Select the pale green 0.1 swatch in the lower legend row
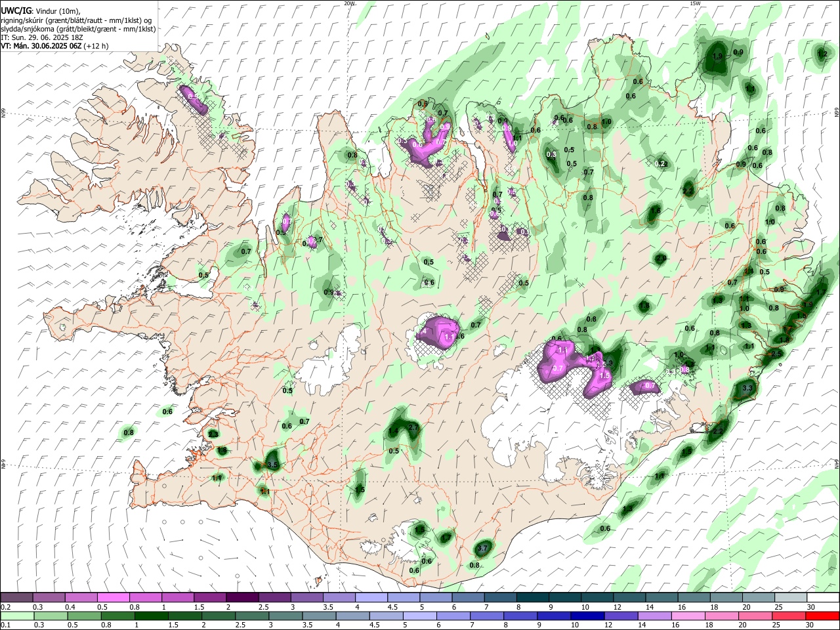This screenshot has height=630, width=840. [x=17, y=616]
